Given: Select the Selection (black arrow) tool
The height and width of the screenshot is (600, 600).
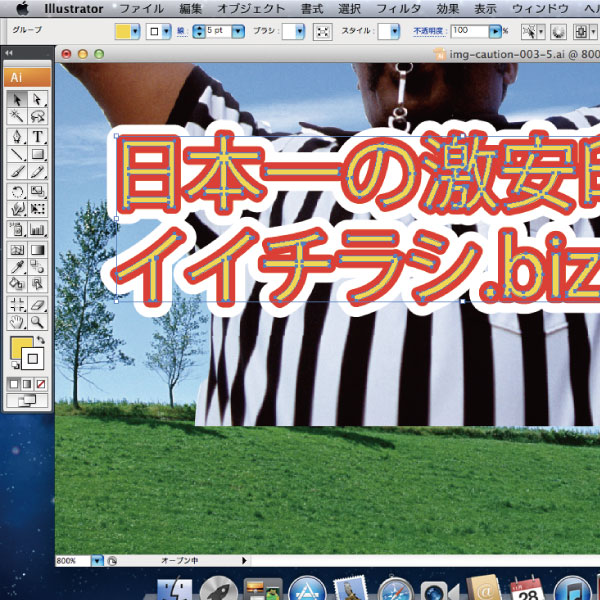Looking at the screenshot, I should tap(17, 99).
